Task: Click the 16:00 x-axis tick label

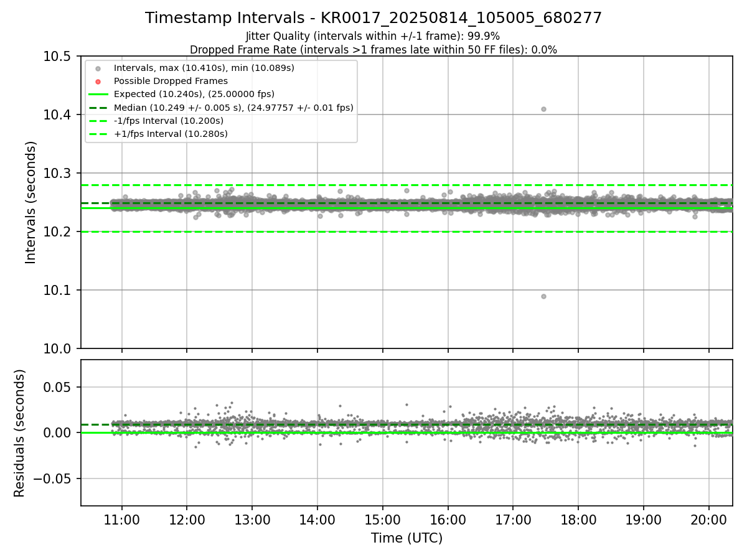Action: pos(448,520)
